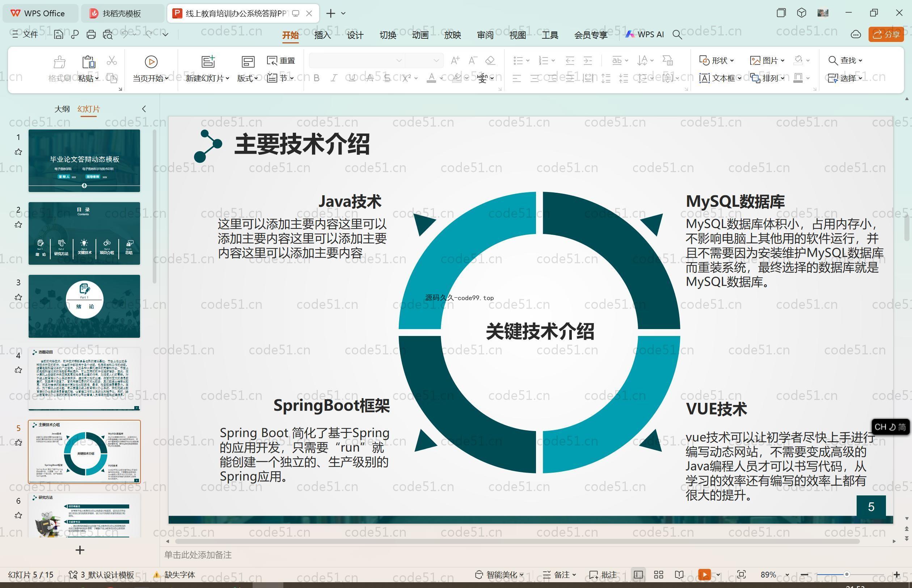The width and height of the screenshot is (912, 588).
Task: Switch to reading view book icon
Action: [x=679, y=574]
